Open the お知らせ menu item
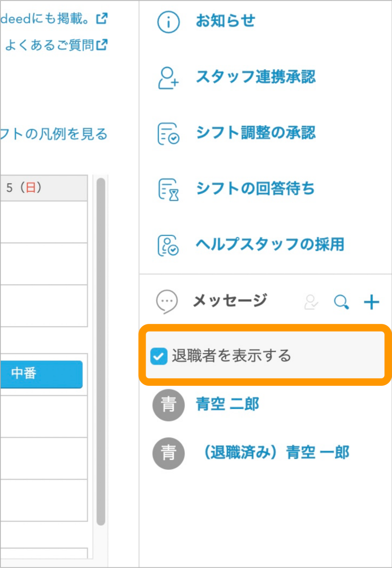 tap(225, 21)
